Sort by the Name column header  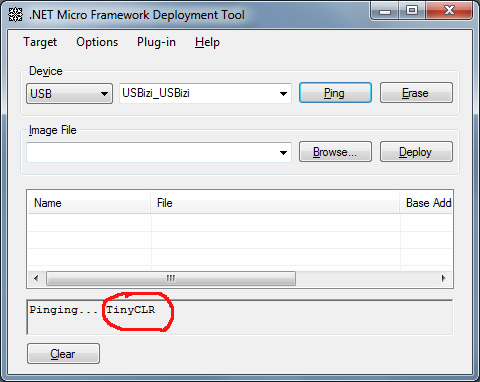89,203
